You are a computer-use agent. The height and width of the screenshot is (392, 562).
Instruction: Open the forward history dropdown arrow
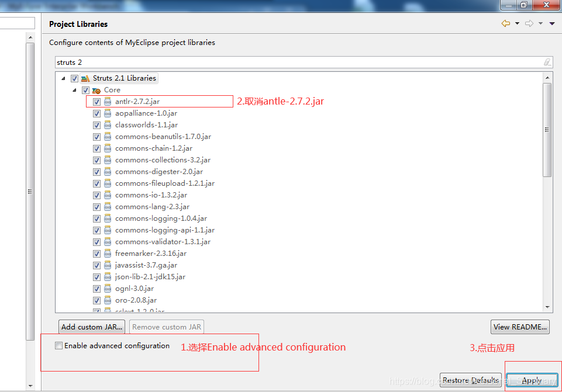coord(540,23)
